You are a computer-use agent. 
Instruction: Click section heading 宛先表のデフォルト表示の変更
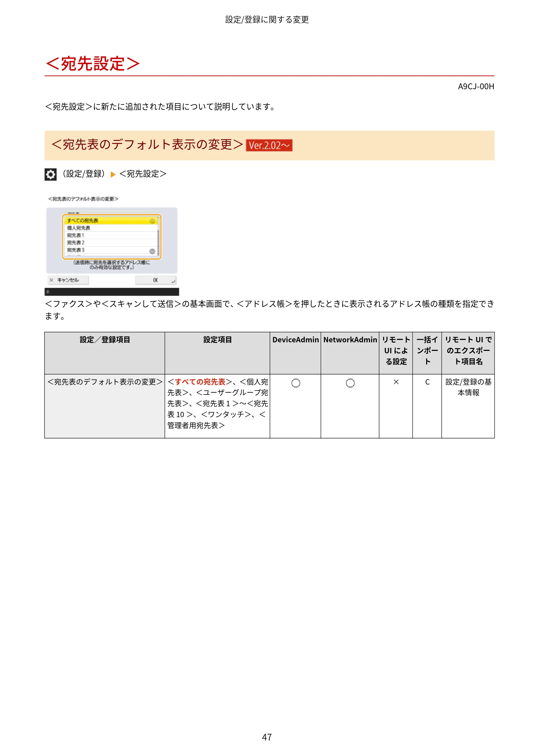pyautogui.click(x=147, y=145)
